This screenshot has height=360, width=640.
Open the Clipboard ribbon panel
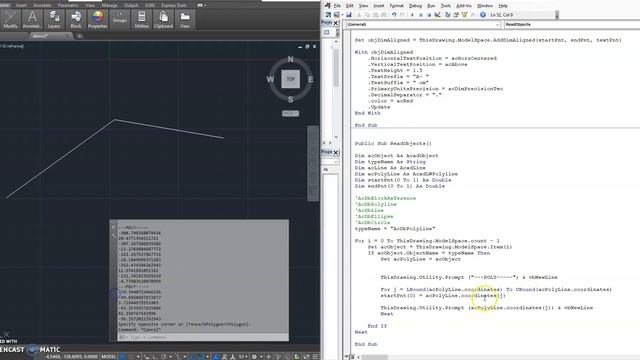tap(163, 20)
